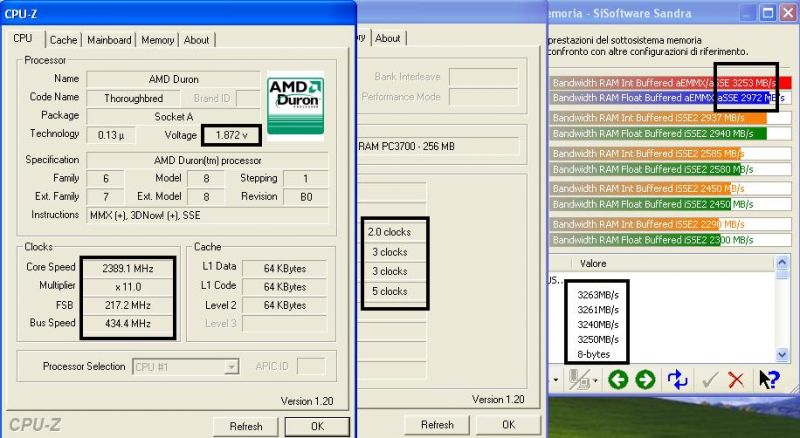Select bar RAM Float Buffered iSSE2 2580 MB/s
Image resolution: width=800 pixels, height=438 pixels.
[670, 169]
